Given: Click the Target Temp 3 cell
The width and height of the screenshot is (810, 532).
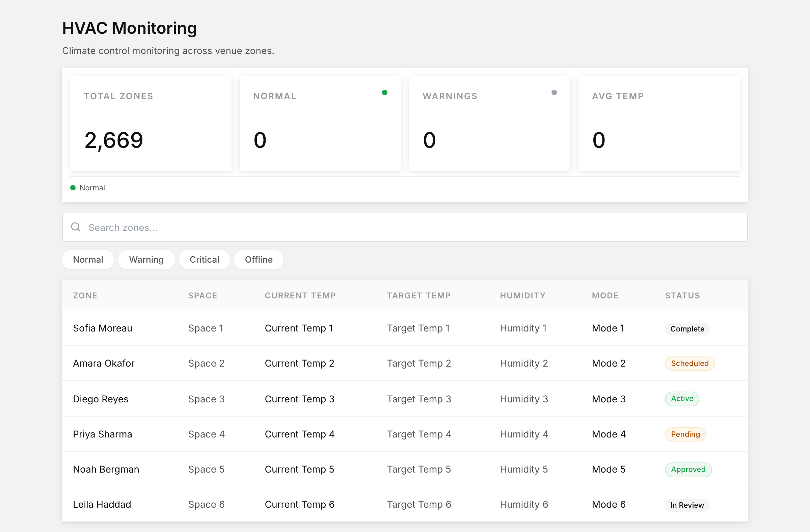Looking at the screenshot, I should 419,399.
